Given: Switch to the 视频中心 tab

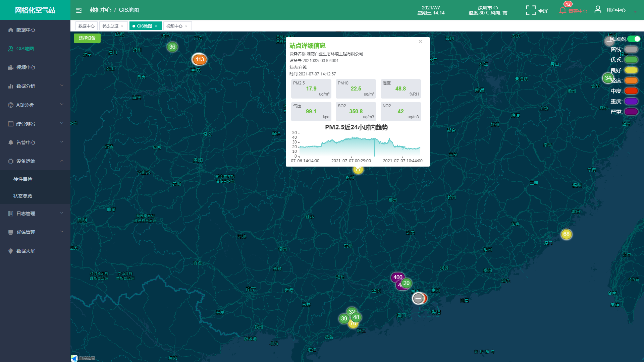Looking at the screenshot, I should tap(174, 26).
